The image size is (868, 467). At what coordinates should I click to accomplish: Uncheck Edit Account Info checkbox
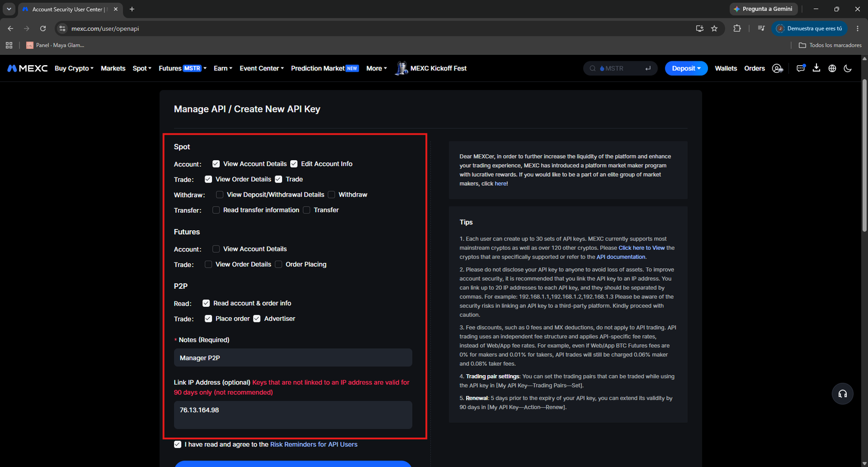click(294, 164)
